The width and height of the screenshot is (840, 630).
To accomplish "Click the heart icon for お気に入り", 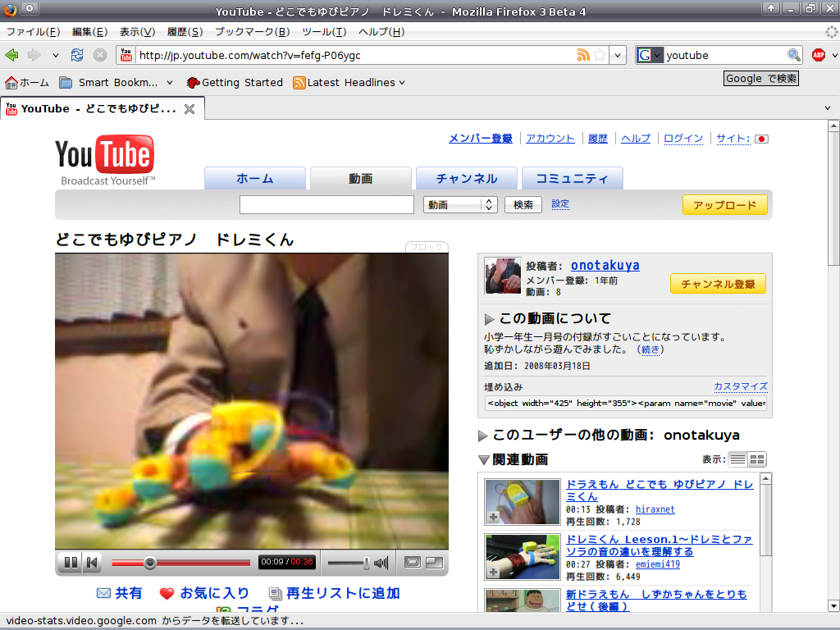I will [x=167, y=593].
